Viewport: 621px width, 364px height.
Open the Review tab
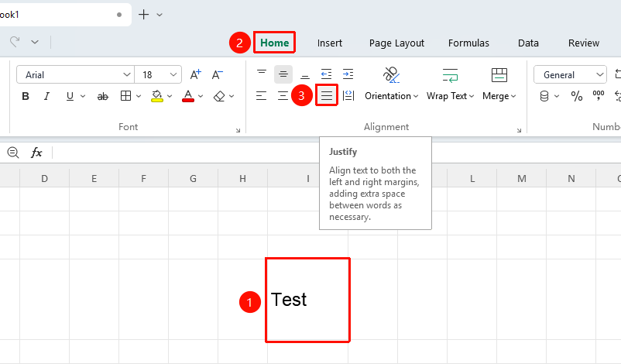point(584,43)
